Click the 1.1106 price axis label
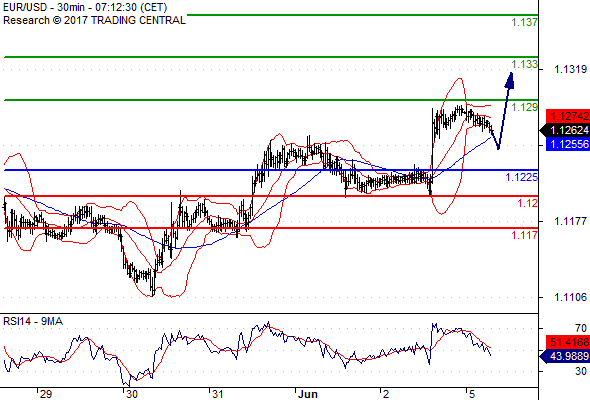This screenshot has height=400, width=590. point(570,297)
